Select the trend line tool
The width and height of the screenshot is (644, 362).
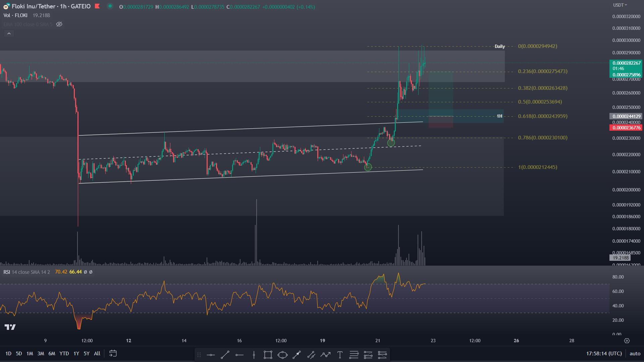(x=225, y=355)
